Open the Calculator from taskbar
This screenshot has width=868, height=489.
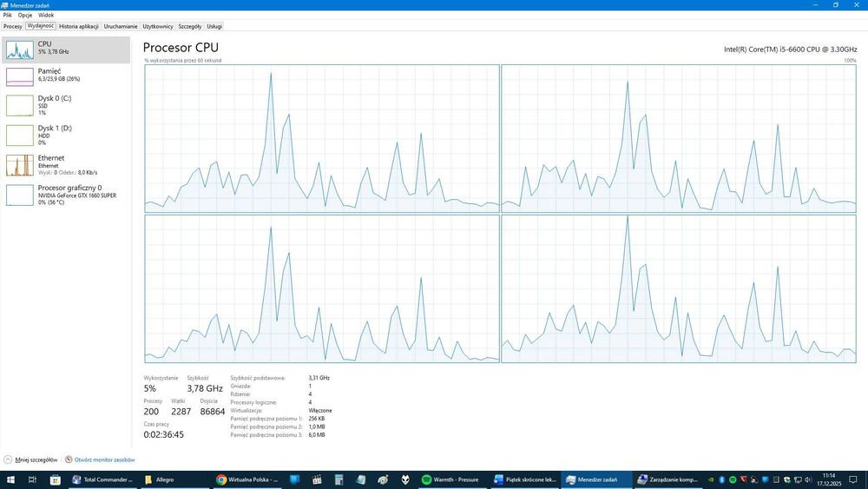339,479
